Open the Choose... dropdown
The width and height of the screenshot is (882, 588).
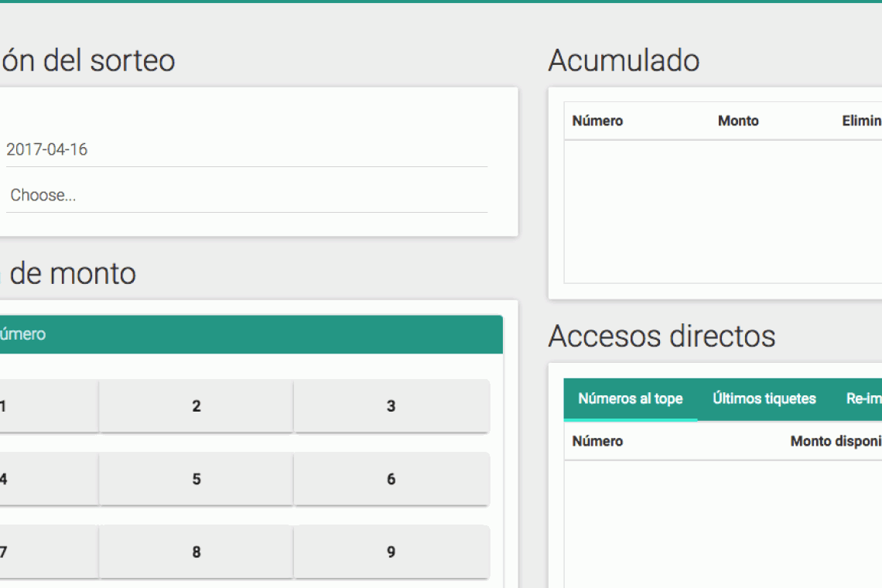point(246,196)
